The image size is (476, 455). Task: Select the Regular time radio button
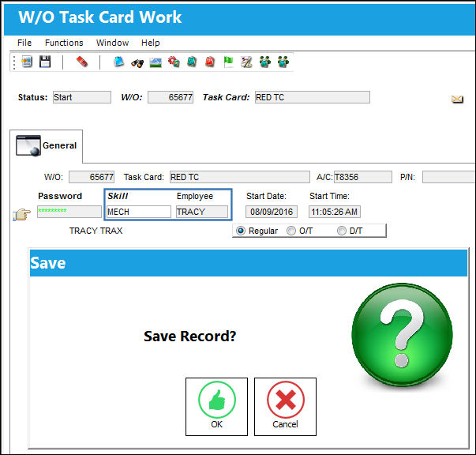click(x=241, y=231)
